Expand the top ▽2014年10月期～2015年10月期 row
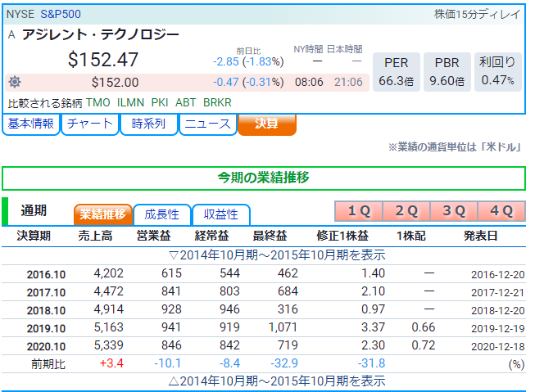Screen dimensions: 535x392 277,255
